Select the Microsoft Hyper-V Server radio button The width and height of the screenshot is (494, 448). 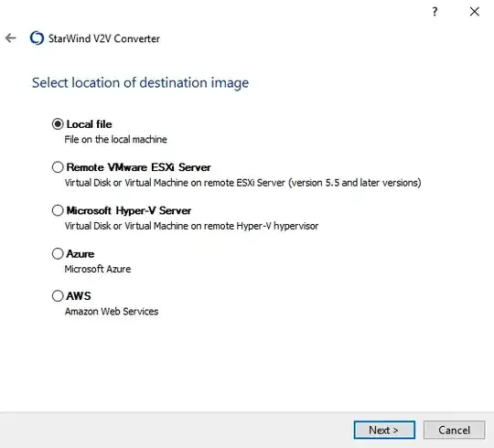[58, 210]
